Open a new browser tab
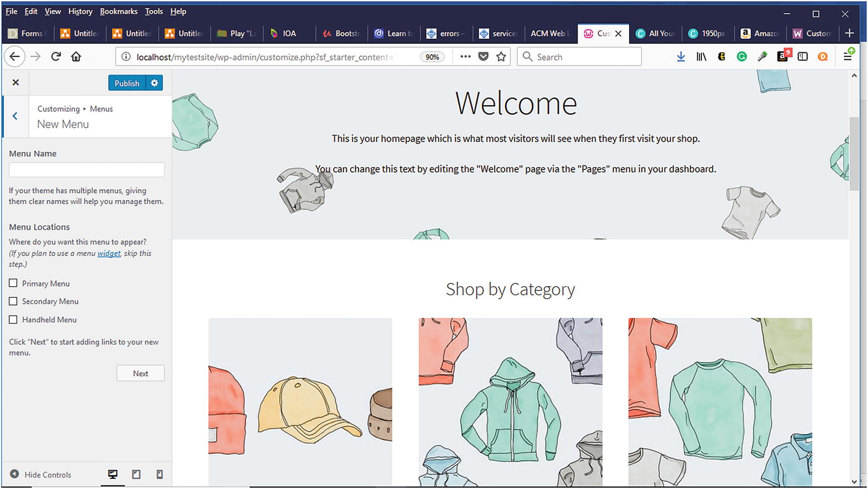The width and height of the screenshot is (868, 489). pos(849,33)
